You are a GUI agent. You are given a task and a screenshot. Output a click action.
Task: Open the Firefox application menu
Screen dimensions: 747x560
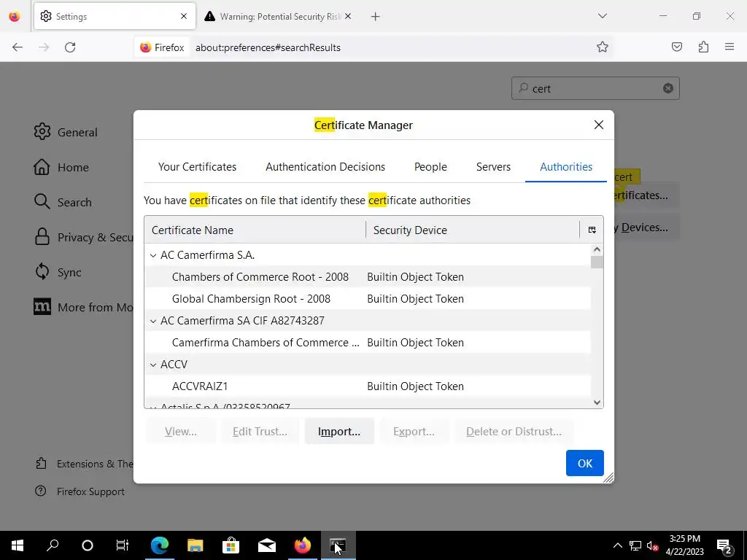729,47
